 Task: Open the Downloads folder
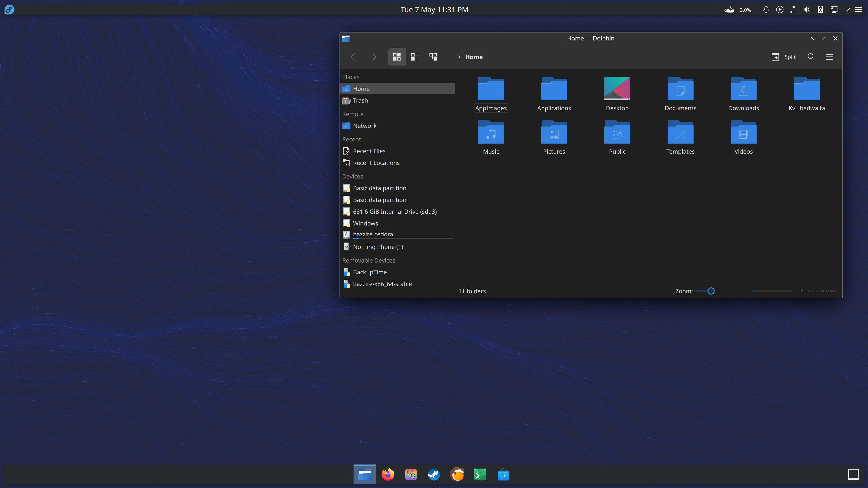pos(743,94)
